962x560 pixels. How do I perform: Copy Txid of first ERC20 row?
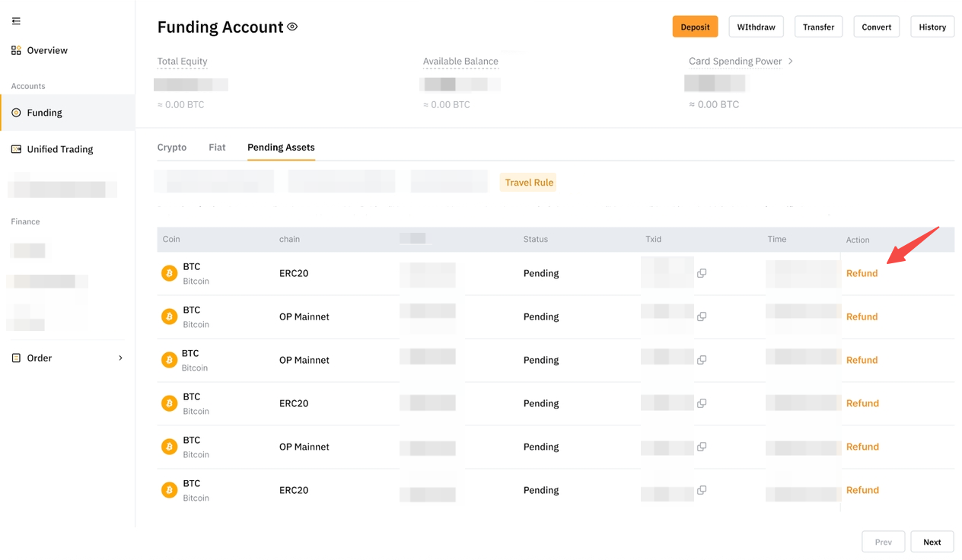[702, 273]
